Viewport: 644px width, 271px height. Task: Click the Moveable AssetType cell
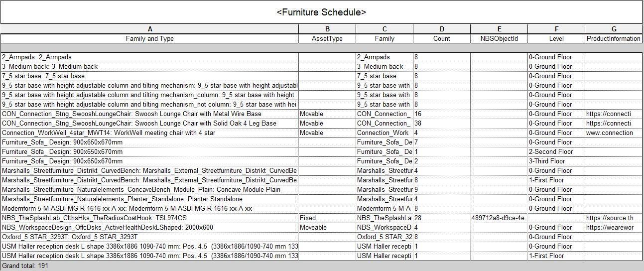point(327,228)
